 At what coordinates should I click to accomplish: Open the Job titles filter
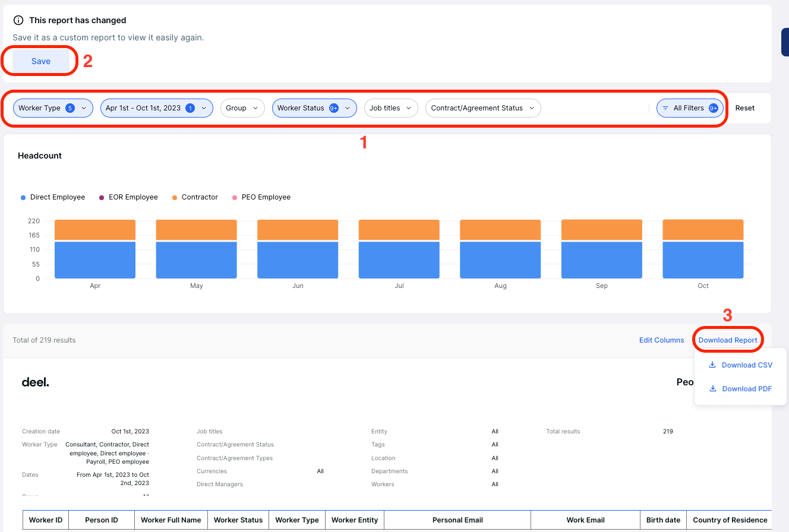[391, 107]
